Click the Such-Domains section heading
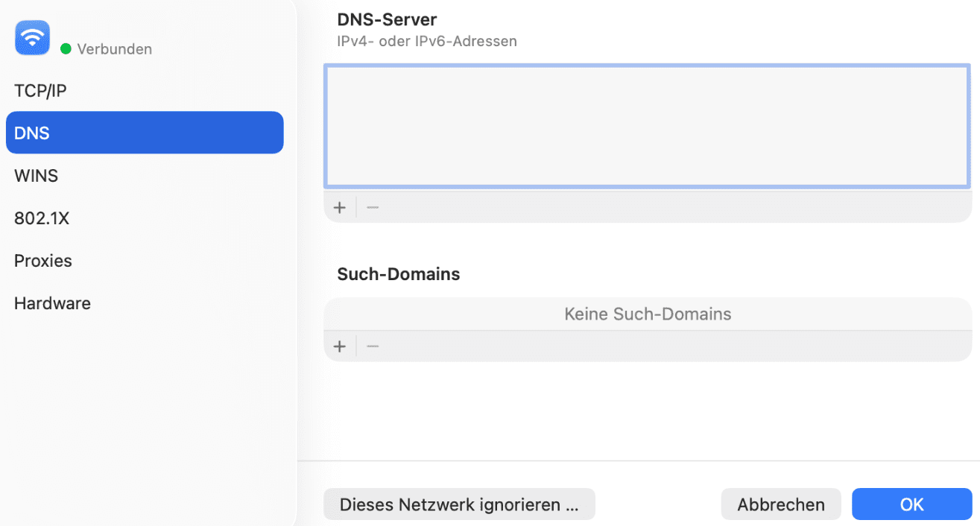Image resolution: width=980 pixels, height=526 pixels. pos(399,274)
